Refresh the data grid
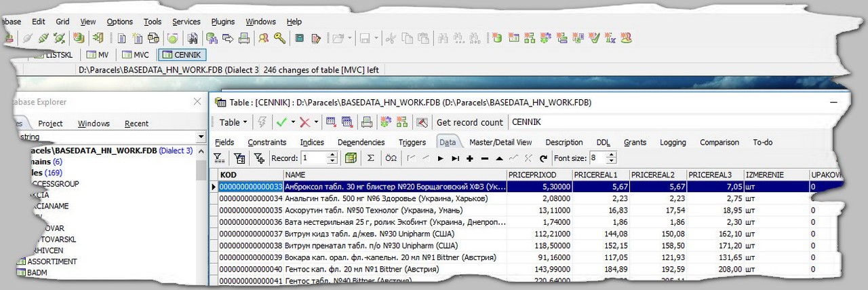Screen dimensions: 868x290 (542, 158)
